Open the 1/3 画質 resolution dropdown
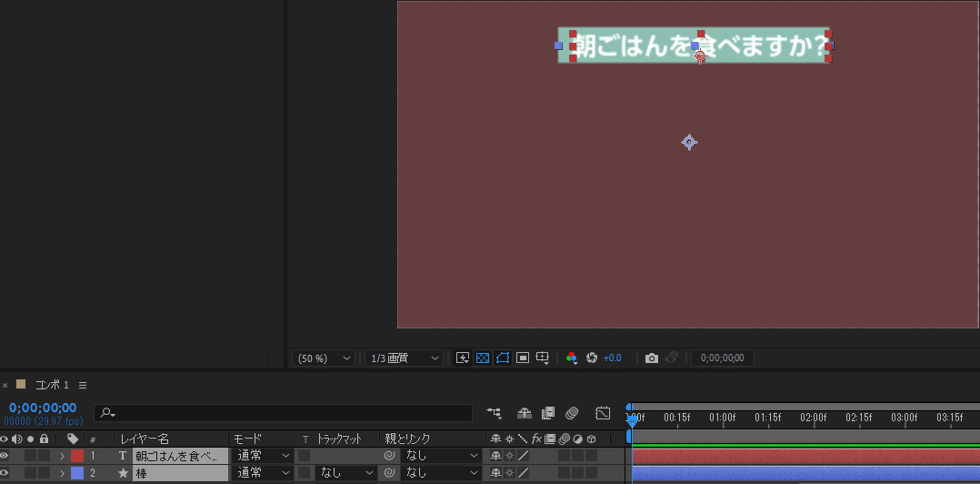The image size is (980, 484). tap(404, 358)
